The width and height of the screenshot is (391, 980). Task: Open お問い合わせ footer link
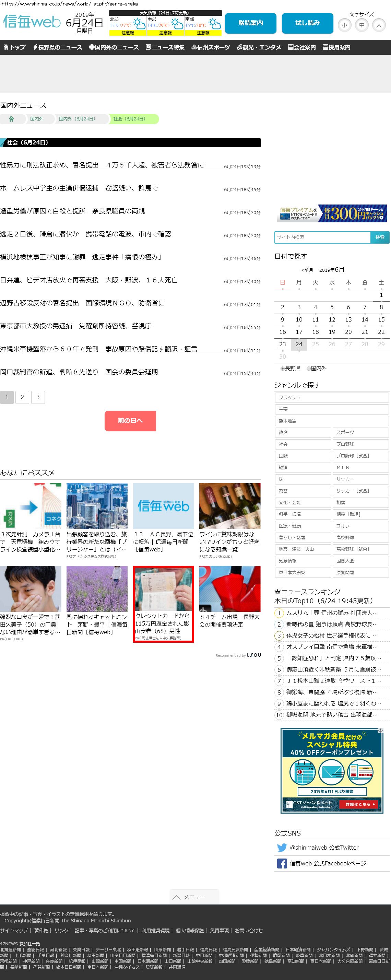(249, 930)
